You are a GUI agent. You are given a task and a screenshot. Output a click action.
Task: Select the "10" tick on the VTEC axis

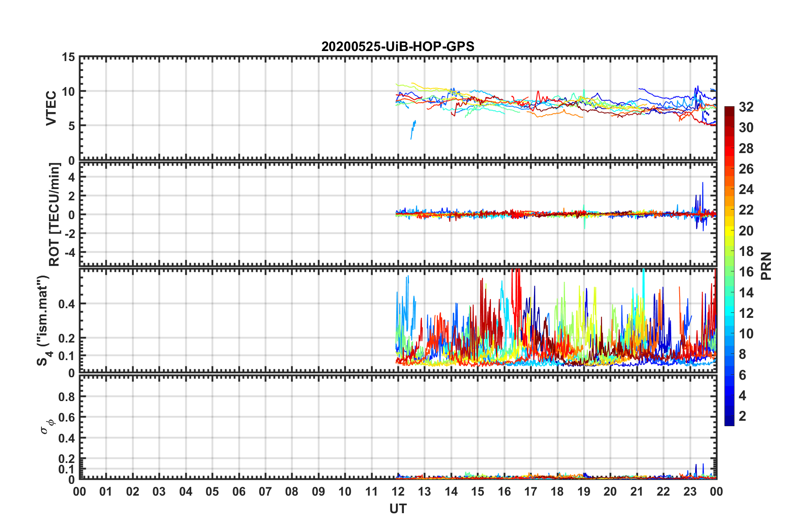click(69, 92)
